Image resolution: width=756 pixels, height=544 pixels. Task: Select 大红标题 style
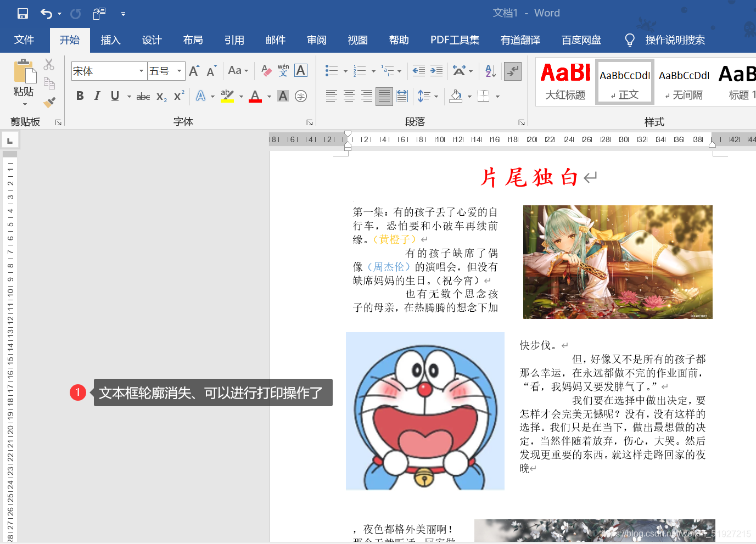pos(565,81)
